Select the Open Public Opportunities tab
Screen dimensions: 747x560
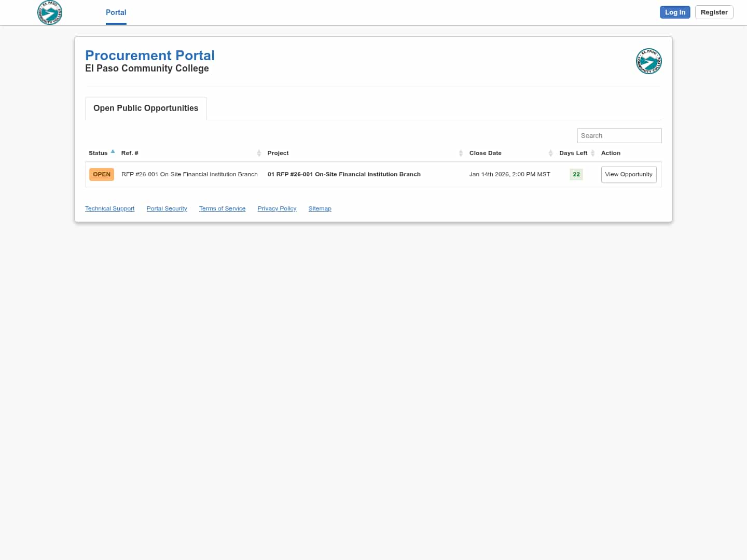146,108
